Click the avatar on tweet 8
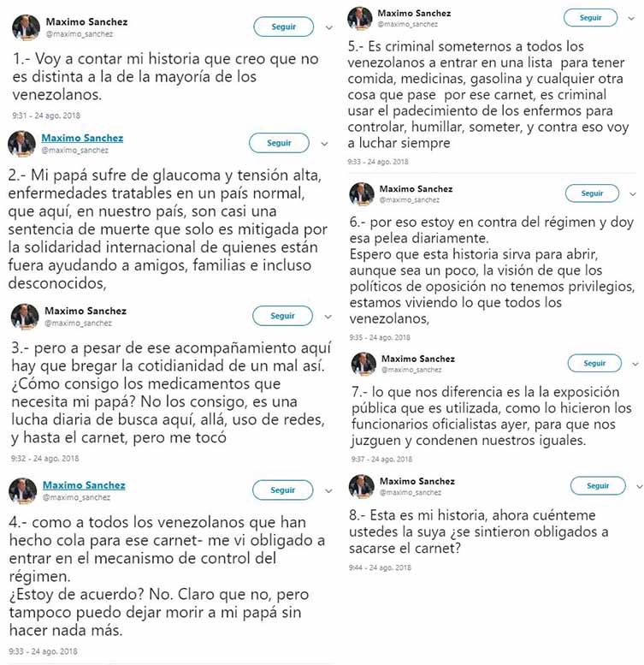Viewport: 644px width, 665px height. click(x=362, y=486)
